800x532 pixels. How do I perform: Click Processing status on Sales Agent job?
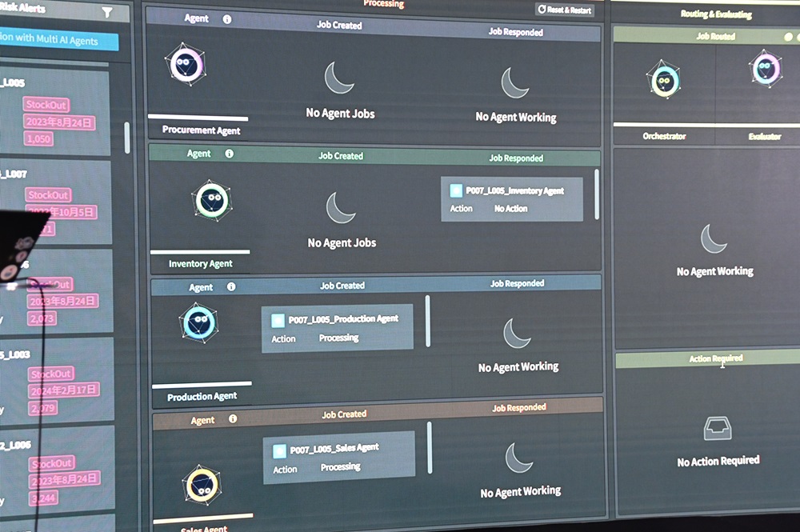coord(340,467)
